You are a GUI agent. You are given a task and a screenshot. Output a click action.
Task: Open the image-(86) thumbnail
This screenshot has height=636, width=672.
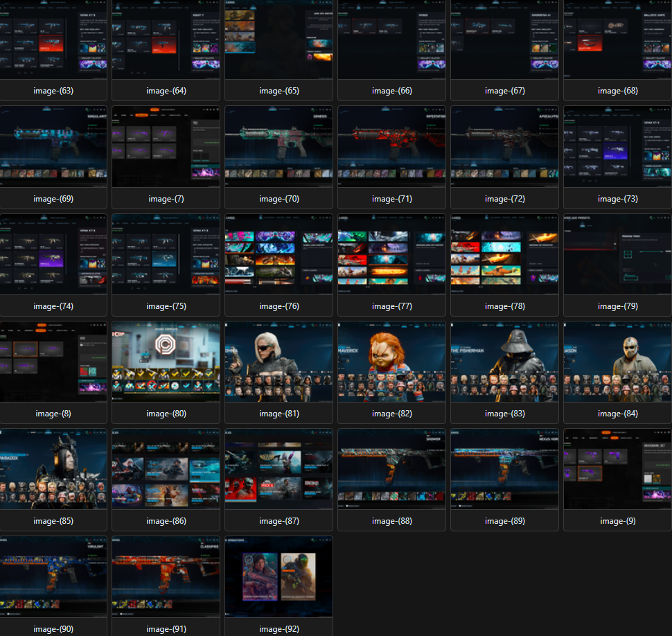[x=166, y=469]
